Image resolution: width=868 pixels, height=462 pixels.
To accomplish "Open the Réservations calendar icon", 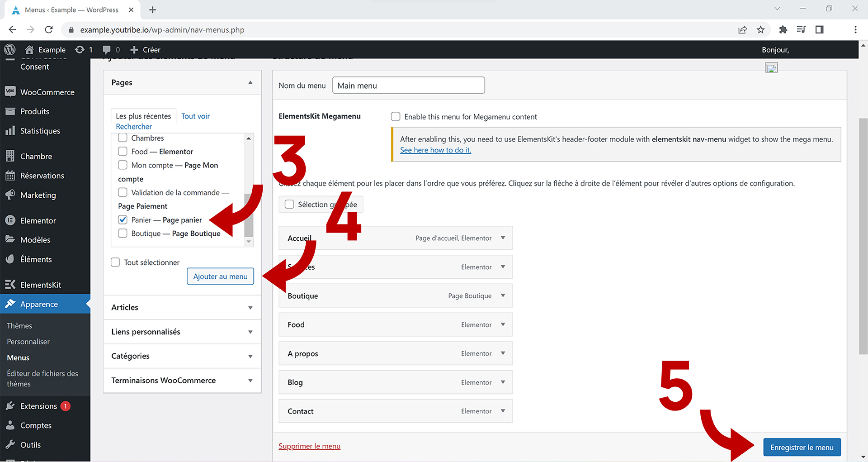I will [10, 176].
